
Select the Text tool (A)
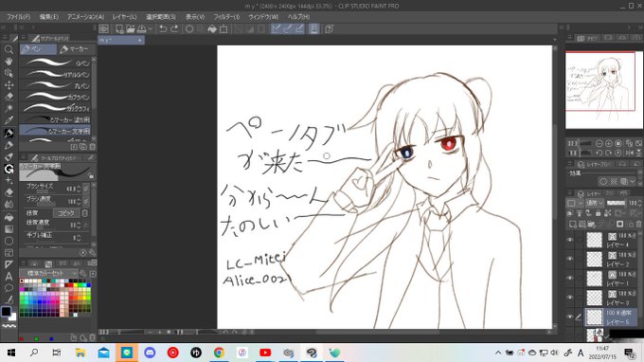pos(9,277)
